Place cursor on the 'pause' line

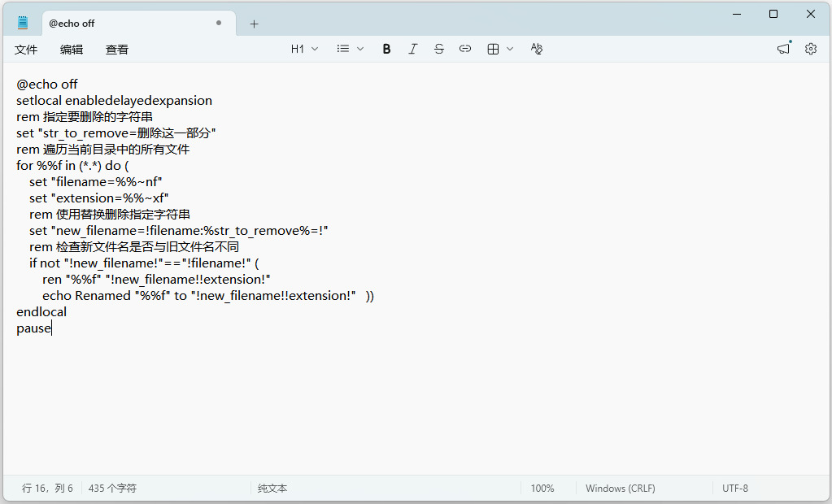34,328
